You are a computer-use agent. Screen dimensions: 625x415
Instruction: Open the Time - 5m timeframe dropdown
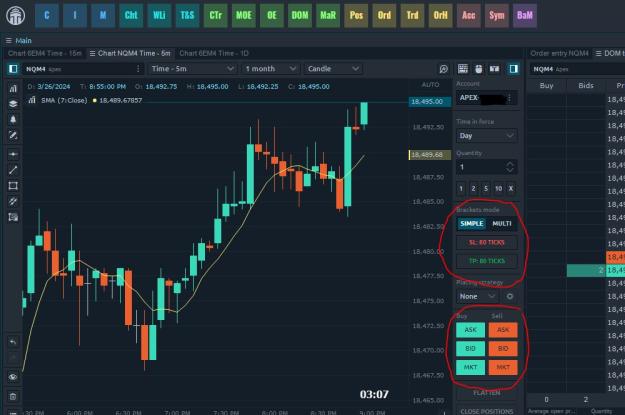click(x=193, y=69)
